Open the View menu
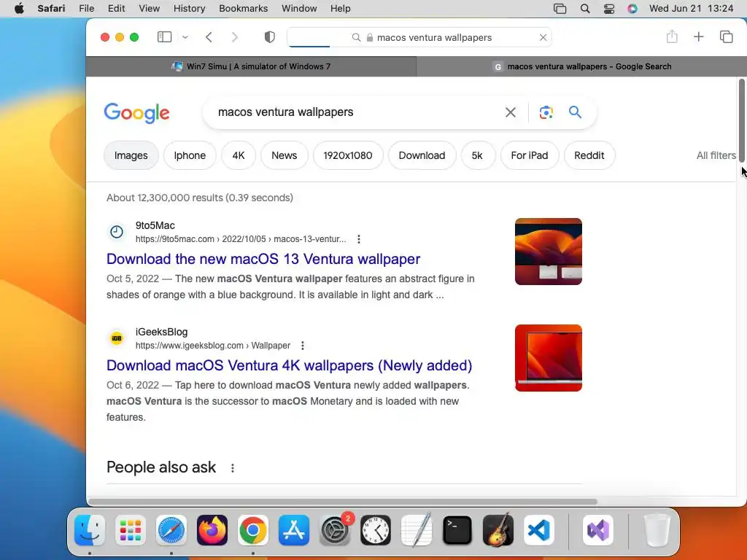Viewport: 747px width, 560px height. pos(149,9)
